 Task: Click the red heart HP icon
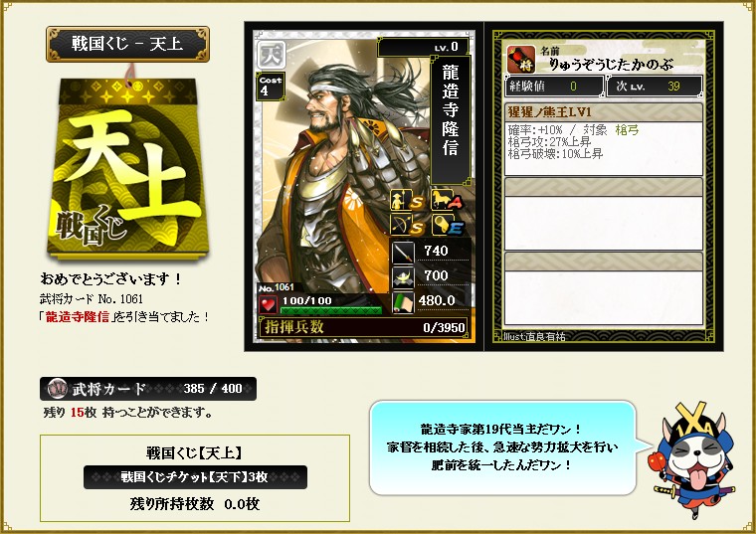(x=268, y=304)
